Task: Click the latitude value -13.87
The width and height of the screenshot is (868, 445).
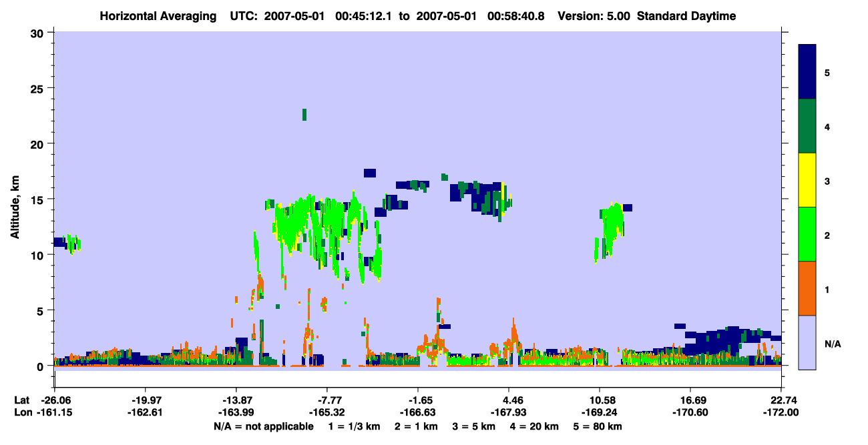Action: [x=236, y=400]
